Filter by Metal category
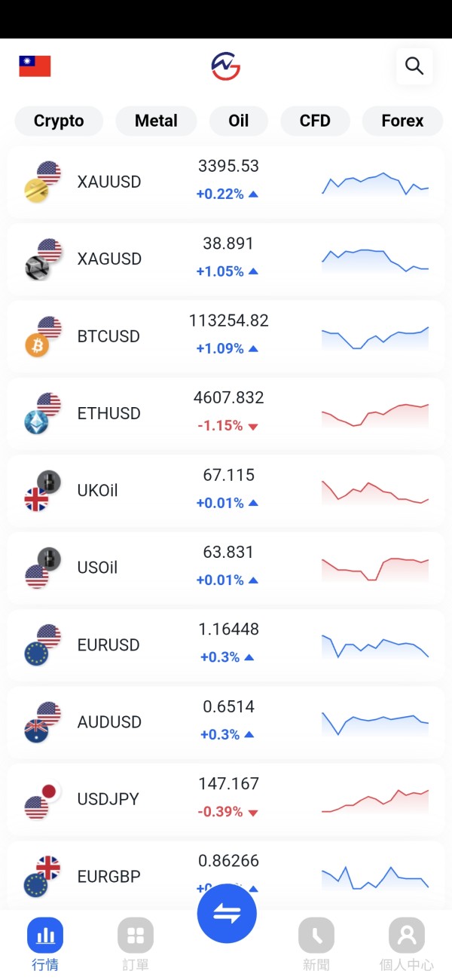This screenshot has height=980, width=452. pos(156,121)
